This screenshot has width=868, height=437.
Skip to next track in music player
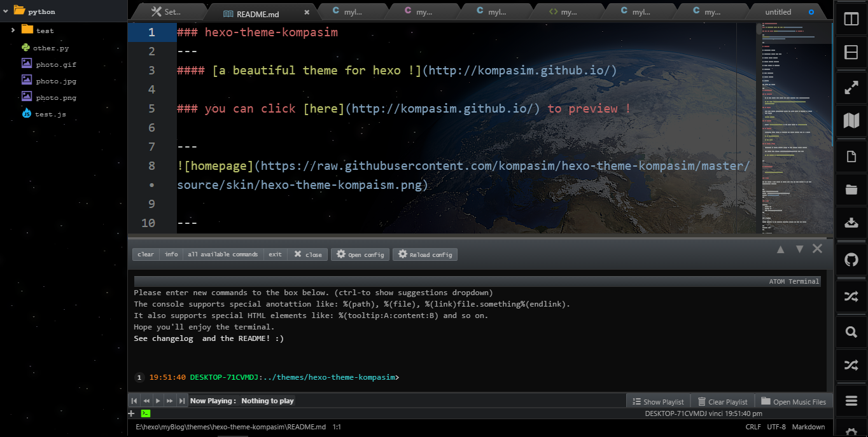(x=182, y=401)
